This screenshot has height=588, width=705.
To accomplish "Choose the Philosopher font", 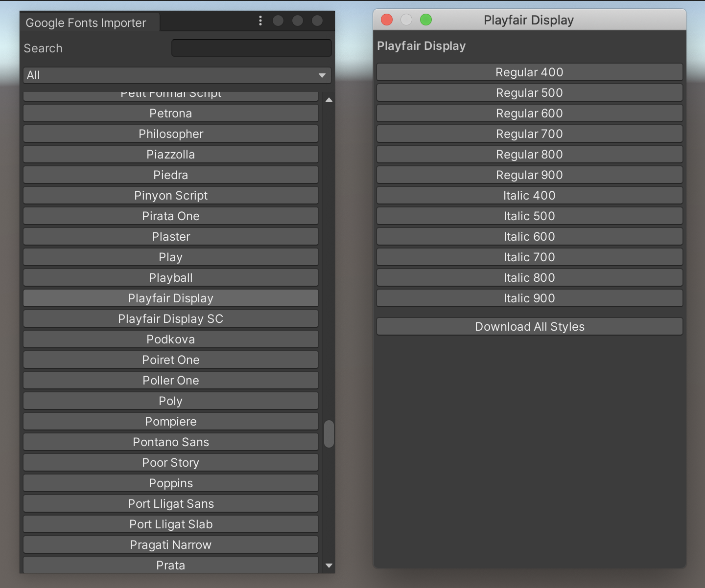I will coord(171,134).
